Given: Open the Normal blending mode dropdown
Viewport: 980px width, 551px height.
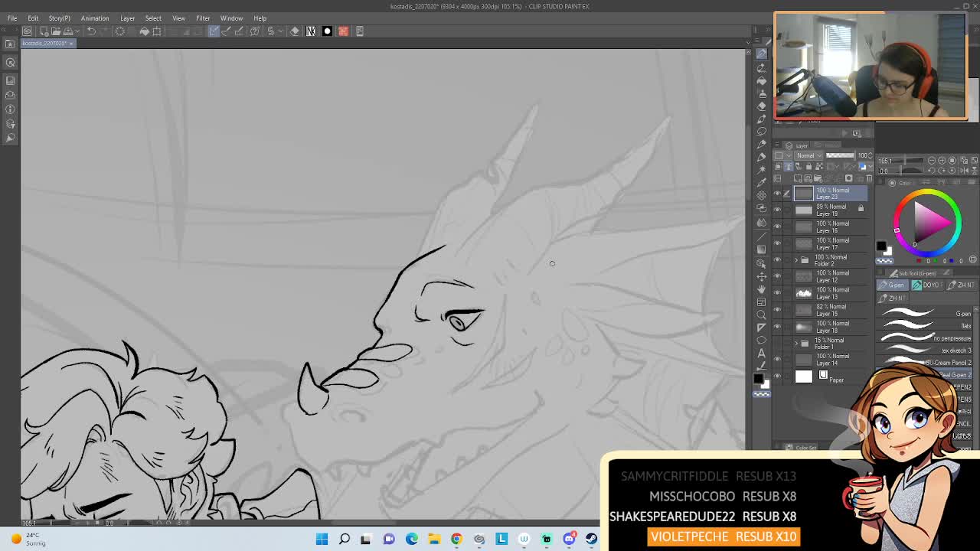Looking at the screenshot, I should pyautogui.click(x=808, y=155).
